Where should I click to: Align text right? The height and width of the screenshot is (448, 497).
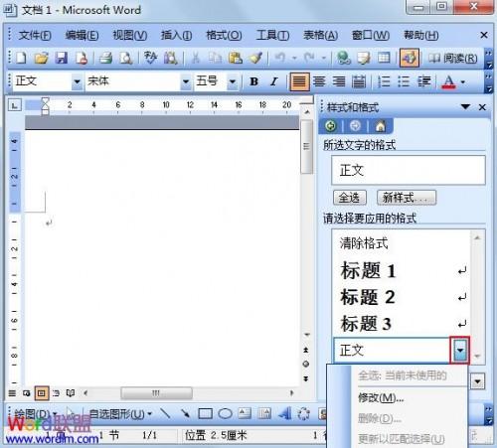pos(339,81)
